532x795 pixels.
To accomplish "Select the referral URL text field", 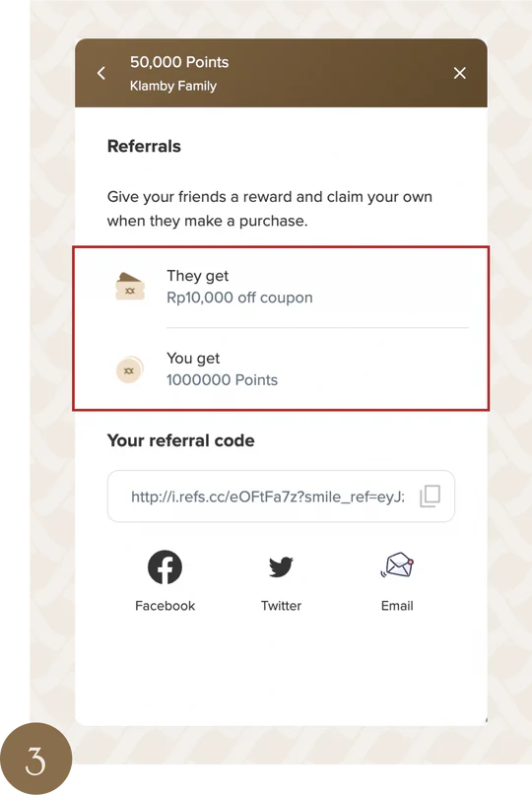I will point(281,496).
